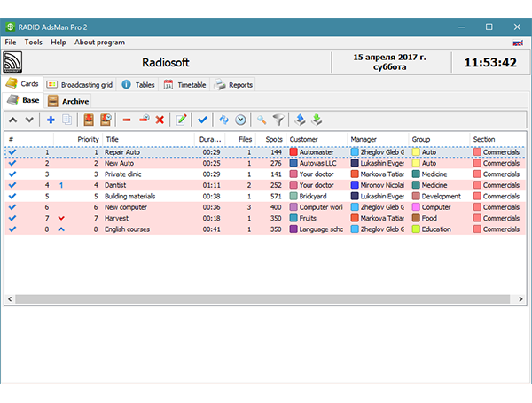This screenshot has width=532, height=403.
Task: Sort by Manager column header
Action: coord(378,139)
